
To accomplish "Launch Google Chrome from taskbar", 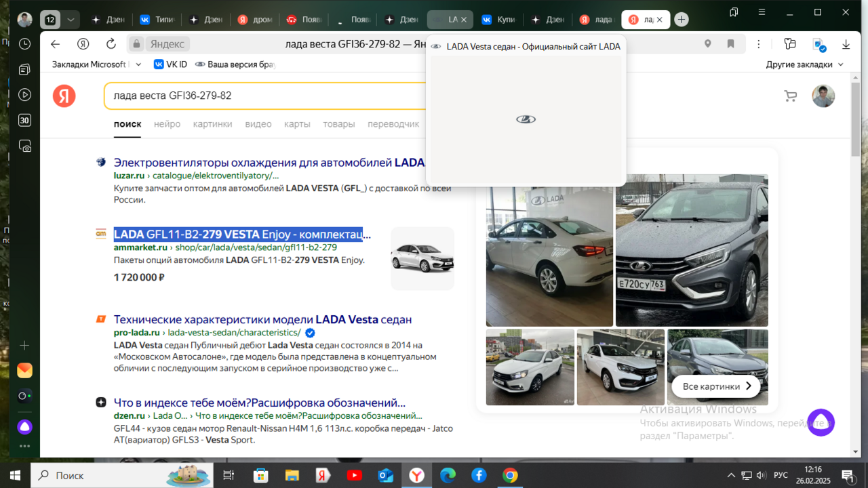I will pos(510,475).
